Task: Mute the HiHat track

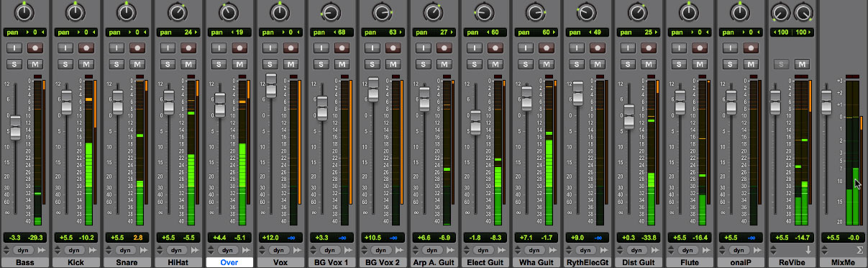Action: click(188, 63)
